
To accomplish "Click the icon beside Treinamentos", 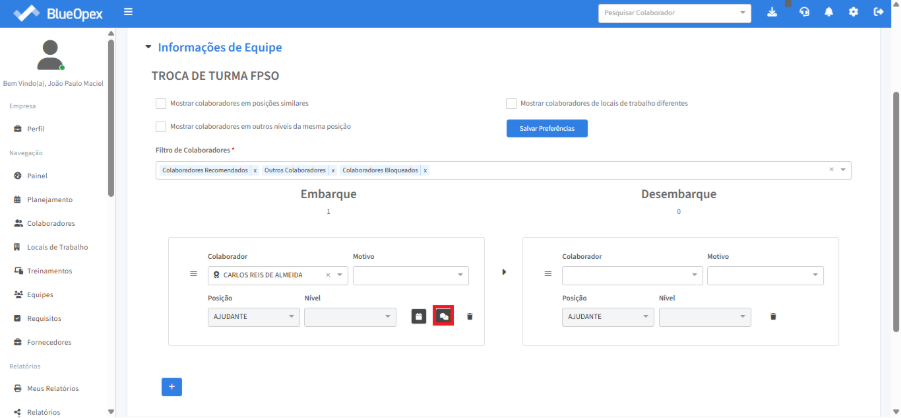I will 17,271.
